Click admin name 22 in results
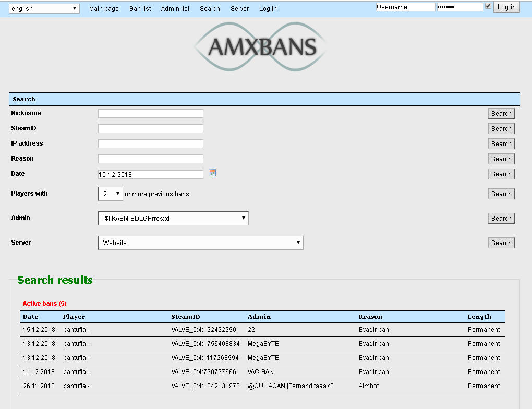Screen dimensions: 532x409 coord(251,330)
